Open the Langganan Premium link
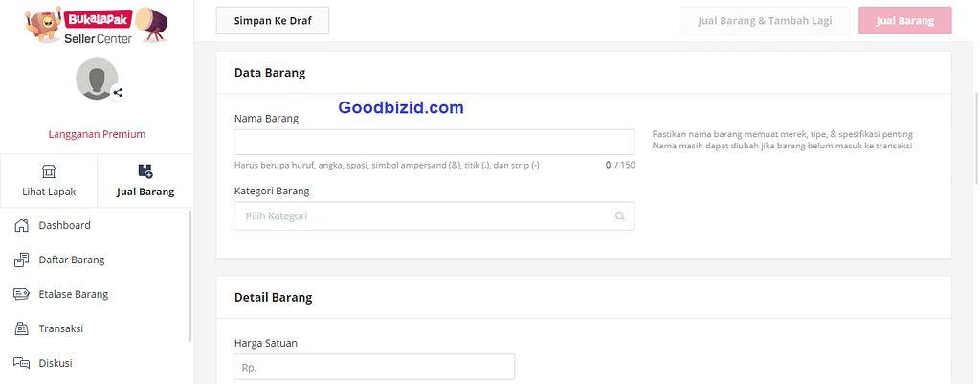The width and height of the screenshot is (980, 384). tap(97, 134)
